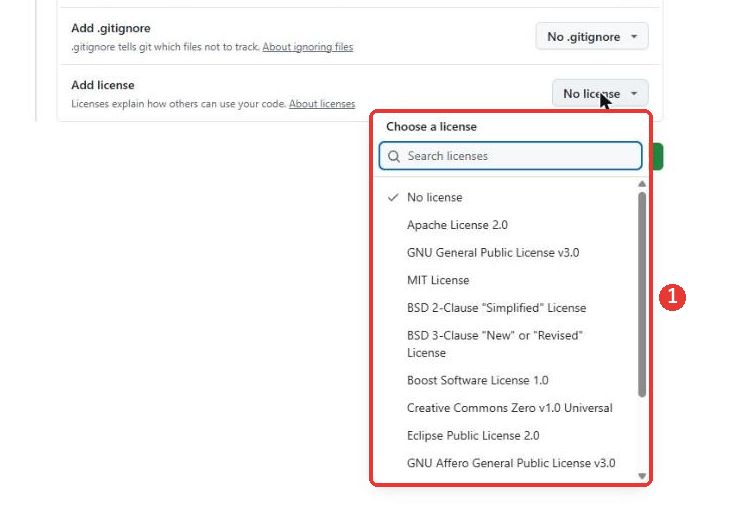Click the license list scroll-down arrow
The width and height of the screenshot is (730, 510).
(642, 476)
